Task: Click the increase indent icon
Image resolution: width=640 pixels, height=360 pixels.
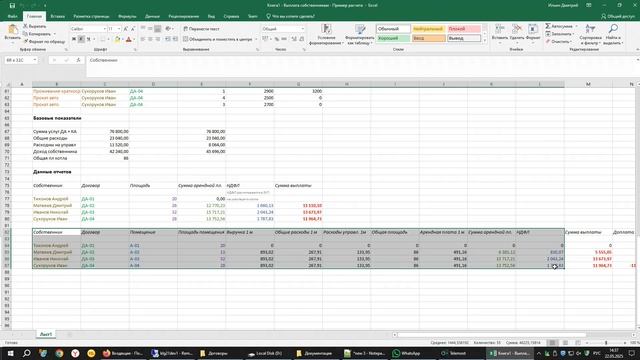Action: [x=175, y=39]
